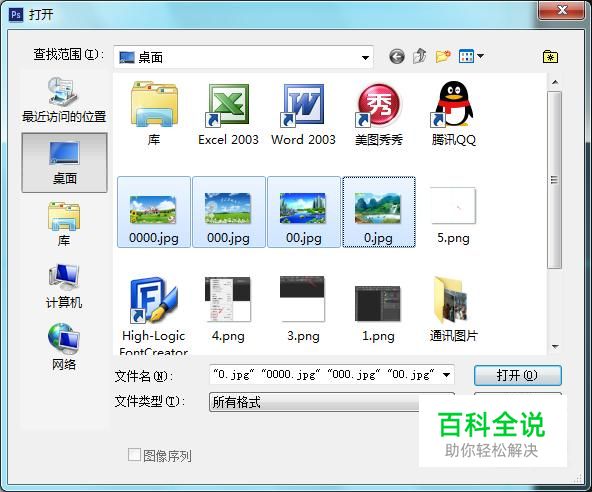Select the 美图秀秀 shortcut
Image resolution: width=592 pixels, height=492 pixels.
tap(378, 114)
